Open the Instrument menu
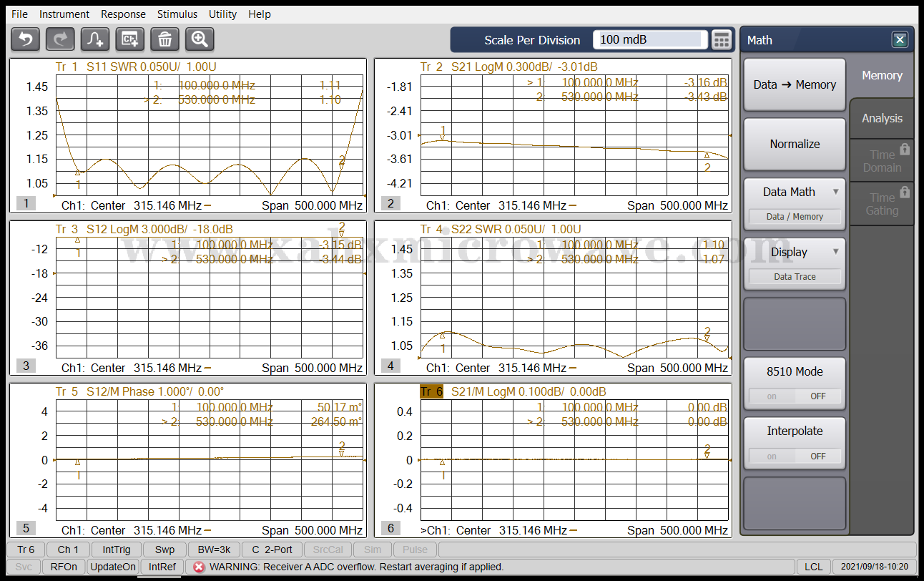This screenshot has width=924, height=581. [x=64, y=14]
